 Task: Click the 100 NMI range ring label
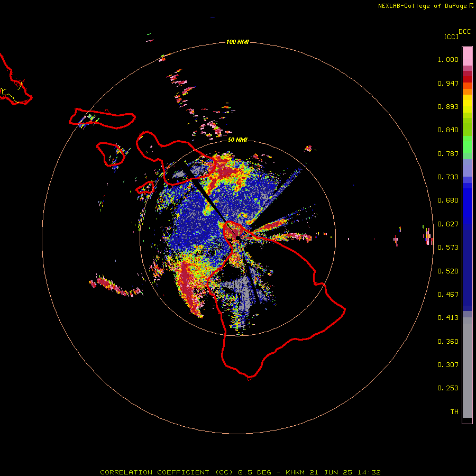click(x=237, y=42)
